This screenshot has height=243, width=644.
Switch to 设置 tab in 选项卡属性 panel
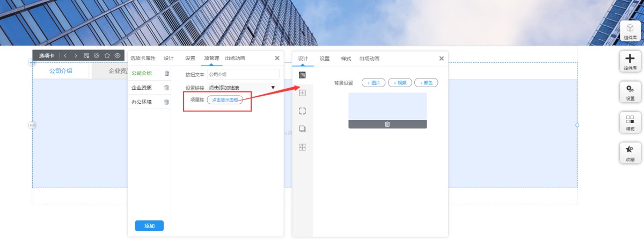(190, 58)
